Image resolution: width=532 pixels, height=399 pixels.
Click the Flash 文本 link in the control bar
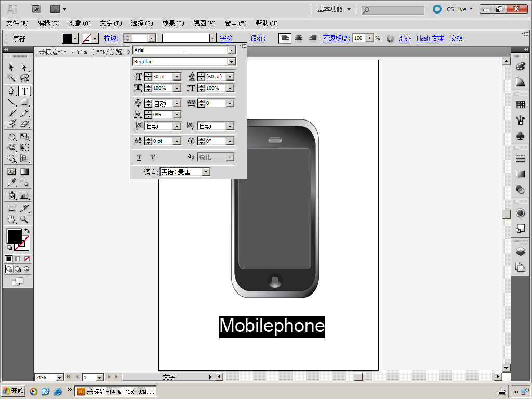coord(430,38)
